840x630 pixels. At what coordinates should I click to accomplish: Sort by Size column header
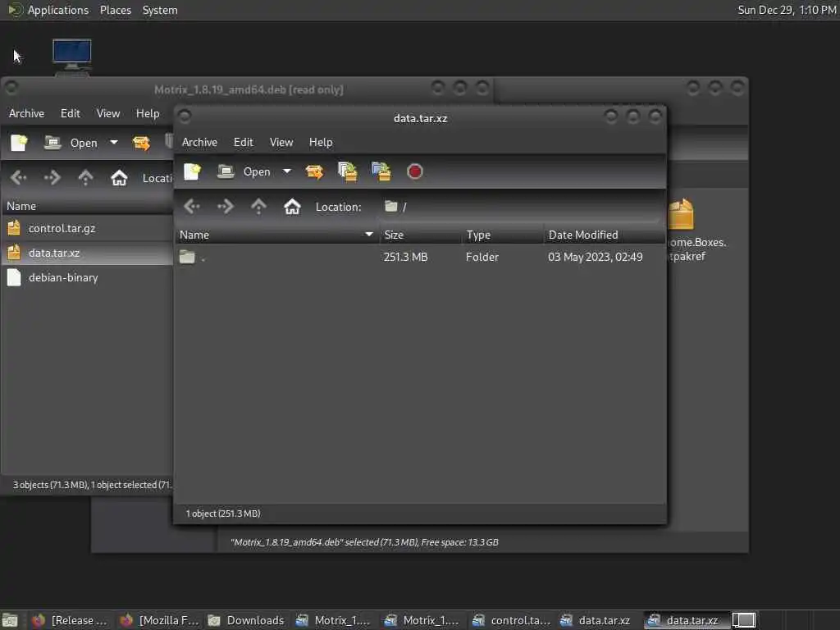point(421,235)
